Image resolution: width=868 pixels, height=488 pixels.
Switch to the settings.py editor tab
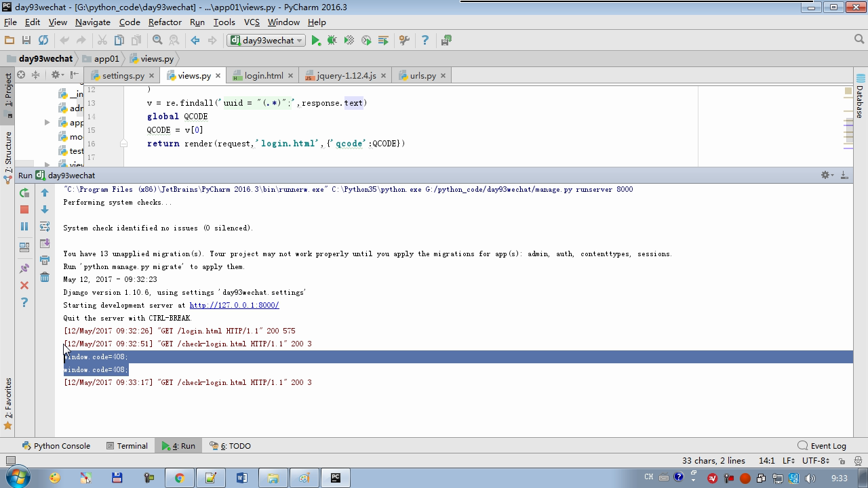pyautogui.click(x=123, y=75)
